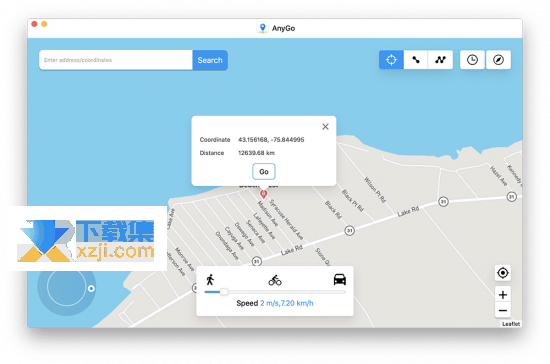This screenshot has width=550, height=364.
Task: Click the compass icon in toolbar
Action: (x=498, y=60)
